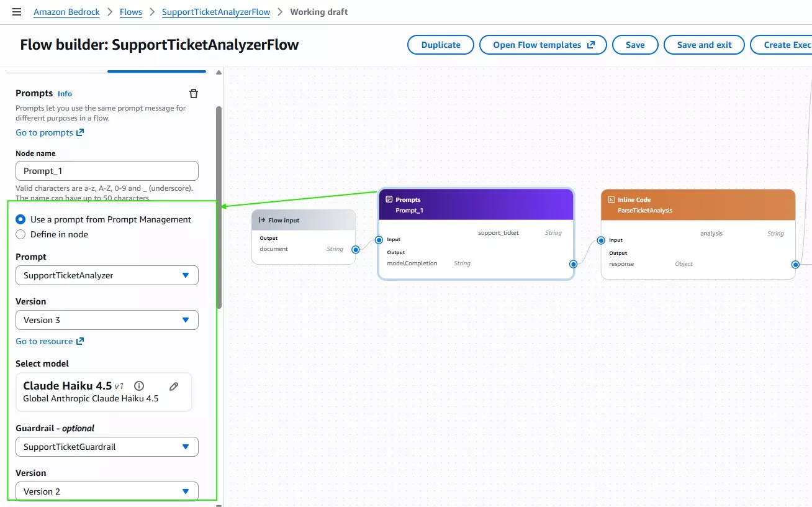The image size is (812, 507).
Task: Click 'ParseTicketAnalysis' node name text
Action: pyautogui.click(x=645, y=211)
